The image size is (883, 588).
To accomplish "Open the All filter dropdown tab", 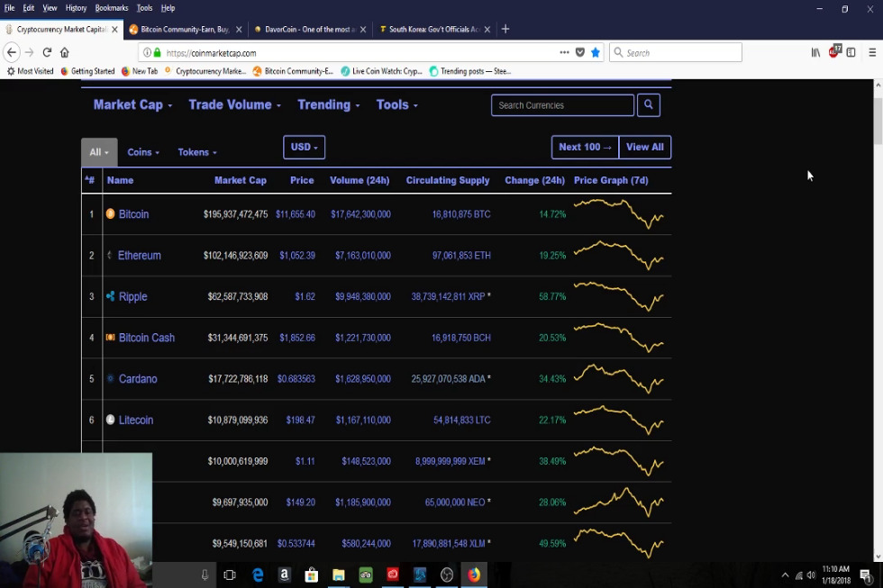I will point(99,152).
